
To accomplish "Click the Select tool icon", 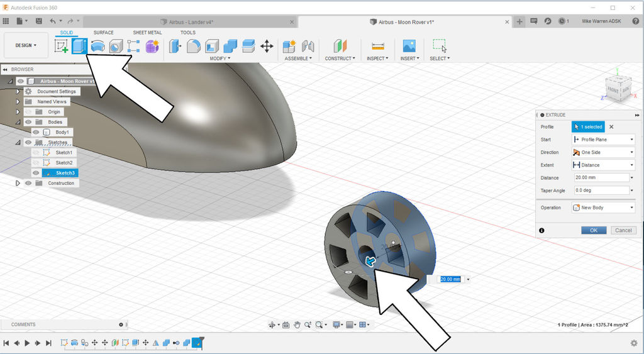I will pos(440,45).
